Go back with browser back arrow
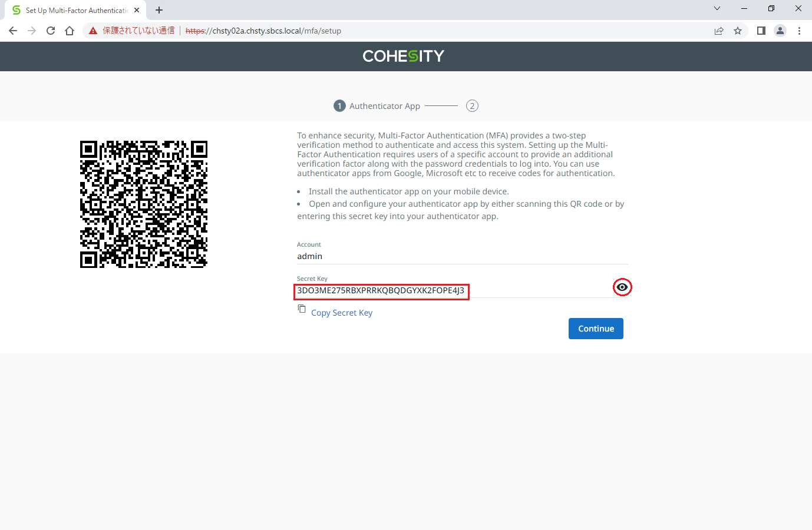 point(13,31)
